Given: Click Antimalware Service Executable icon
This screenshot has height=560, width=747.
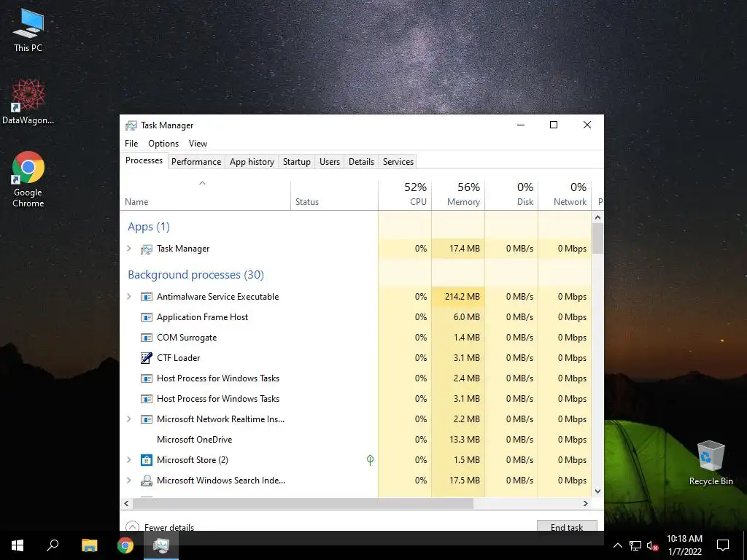Looking at the screenshot, I should coord(146,297).
